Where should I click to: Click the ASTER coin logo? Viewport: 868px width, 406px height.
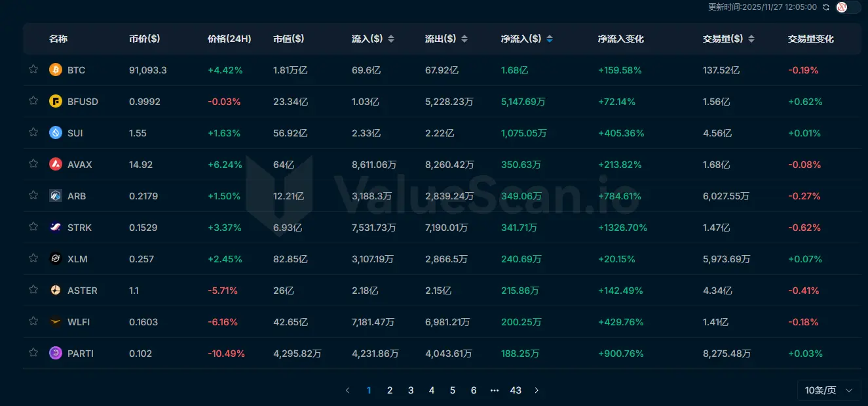pos(56,290)
